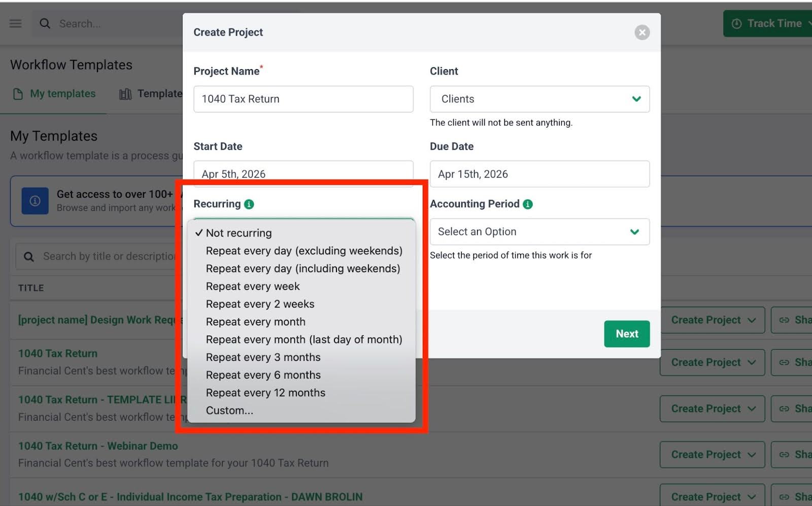This screenshot has height=506, width=812.
Task: Click the Recurring info icon
Action: (249, 204)
